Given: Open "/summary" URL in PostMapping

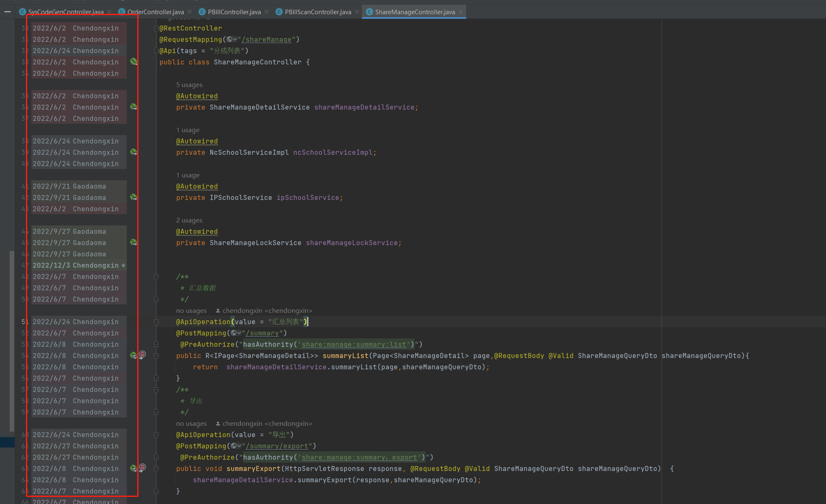Looking at the screenshot, I should (x=262, y=333).
